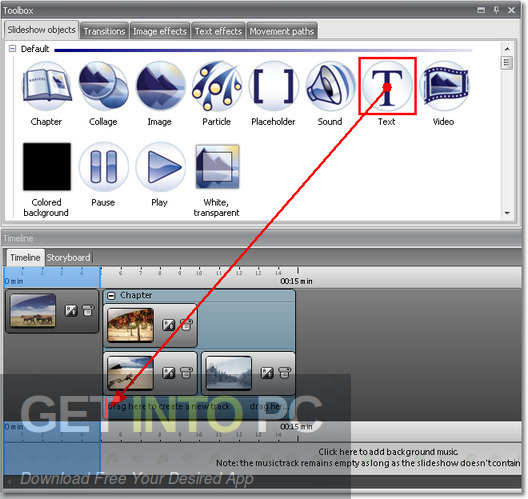Screen dimensions: 528x499
Task: Open caption icon on beach clip
Action: [x=186, y=373]
